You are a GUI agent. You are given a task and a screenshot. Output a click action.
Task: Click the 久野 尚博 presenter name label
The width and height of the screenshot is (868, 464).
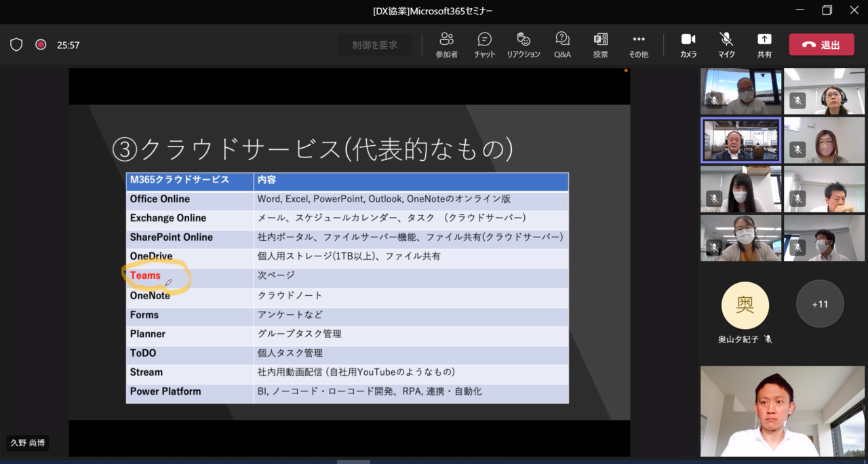(28, 443)
